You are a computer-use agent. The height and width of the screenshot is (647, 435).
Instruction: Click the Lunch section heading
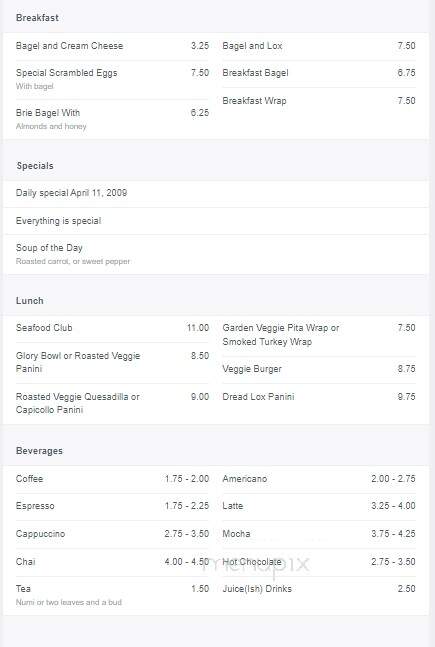point(30,301)
